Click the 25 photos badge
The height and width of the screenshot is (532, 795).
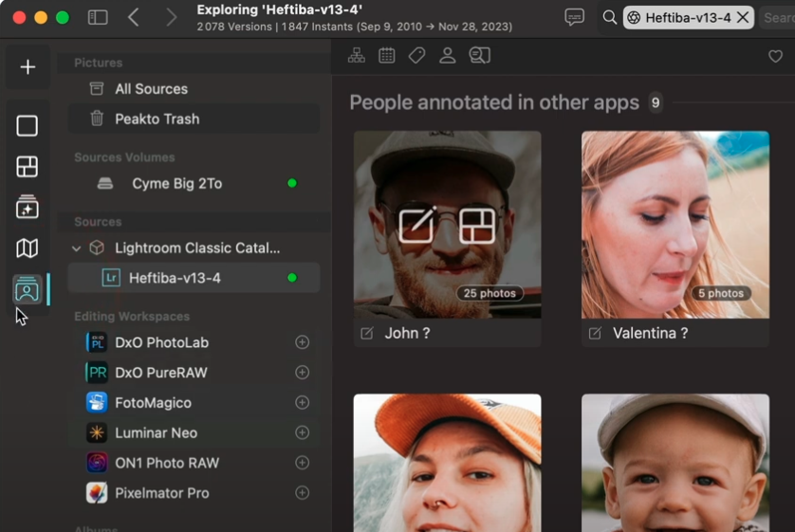pyautogui.click(x=490, y=293)
